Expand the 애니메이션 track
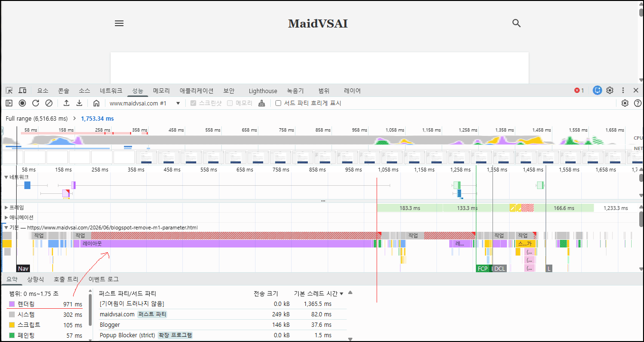 (6, 218)
